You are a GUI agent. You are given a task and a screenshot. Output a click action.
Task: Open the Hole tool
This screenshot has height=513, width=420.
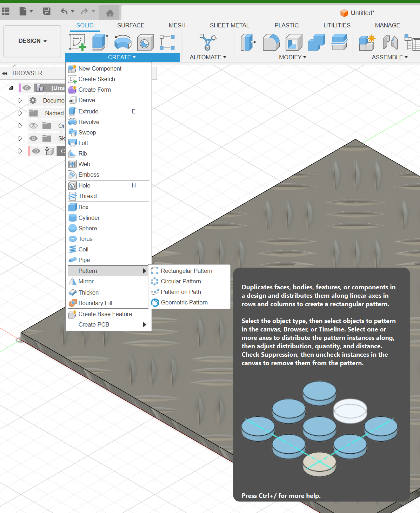coord(84,185)
